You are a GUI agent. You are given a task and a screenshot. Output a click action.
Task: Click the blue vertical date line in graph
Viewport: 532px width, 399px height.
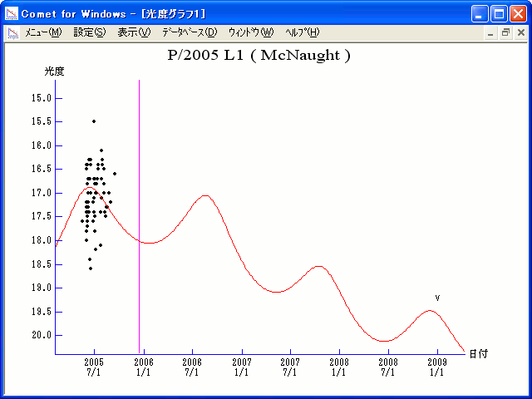139,208
